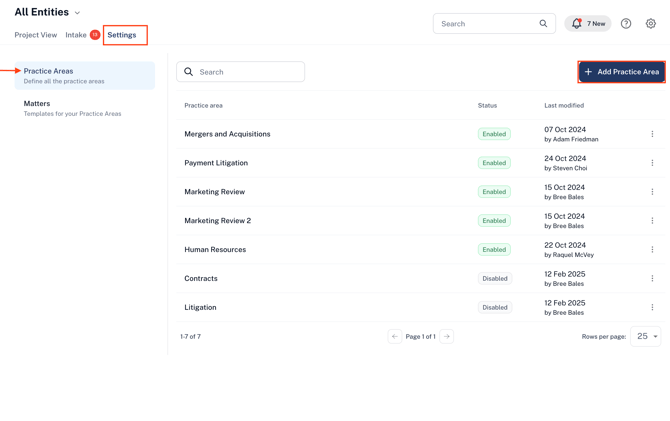The height and width of the screenshot is (421, 670).
Task: Click the by Adam Friedman author text
Action: (571, 139)
